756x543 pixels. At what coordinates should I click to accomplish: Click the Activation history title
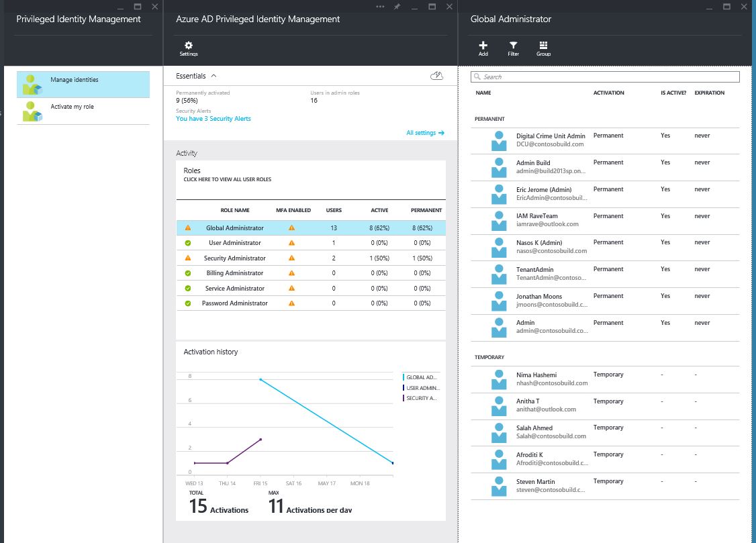[x=211, y=352]
